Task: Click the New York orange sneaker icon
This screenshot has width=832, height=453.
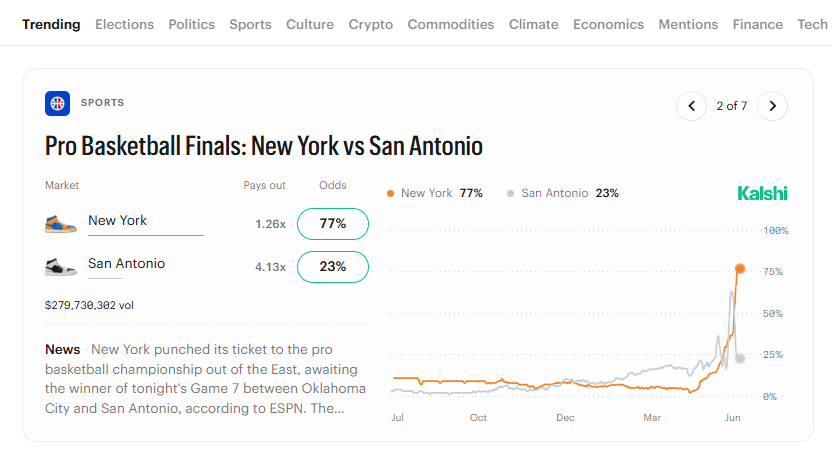Action: click(x=61, y=224)
